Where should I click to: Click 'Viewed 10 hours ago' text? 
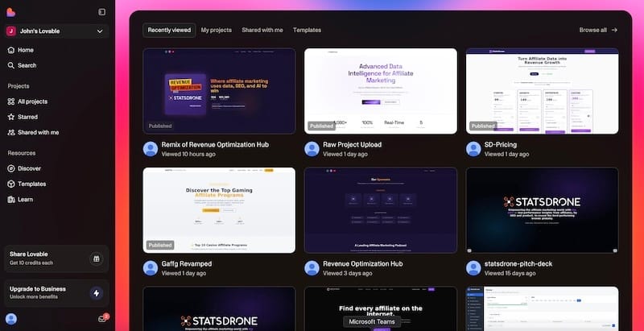click(188, 154)
